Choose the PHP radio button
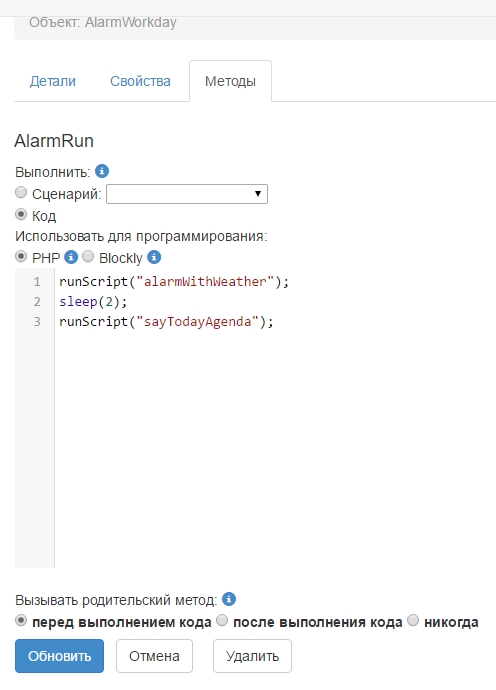Image resolution: width=496 pixels, height=690 pixels. (x=21, y=256)
